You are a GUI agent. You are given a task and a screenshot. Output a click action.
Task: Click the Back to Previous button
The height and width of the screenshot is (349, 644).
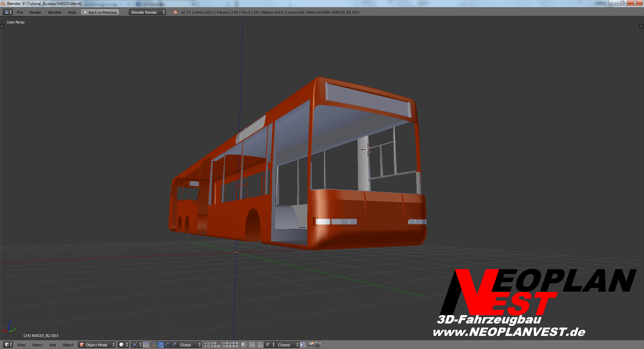(100, 12)
